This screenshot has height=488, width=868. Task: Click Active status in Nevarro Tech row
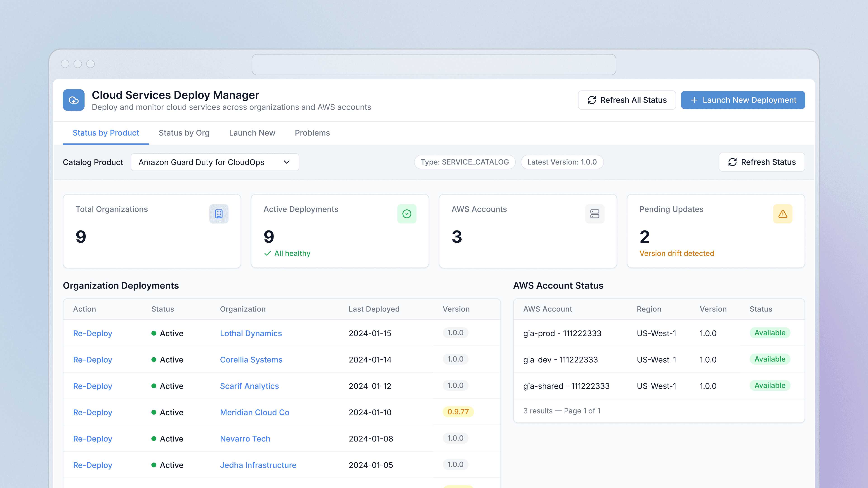click(x=167, y=439)
